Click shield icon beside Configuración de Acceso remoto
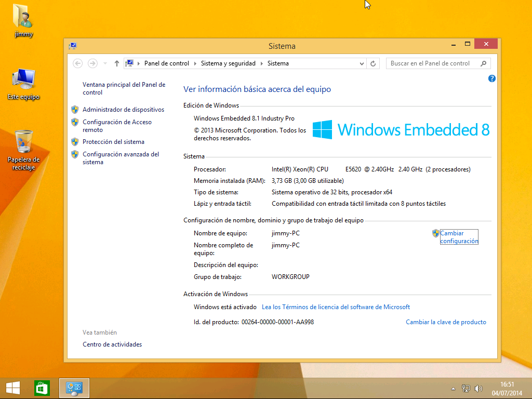The image size is (532, 399). click(x=75, y=122)
